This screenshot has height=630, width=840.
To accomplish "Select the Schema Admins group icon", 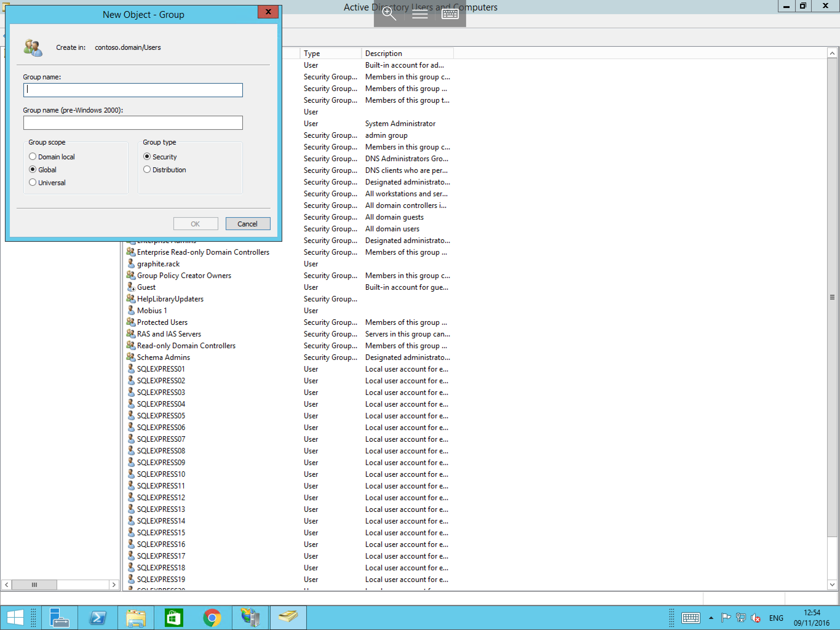I will [x=131, y=357].
